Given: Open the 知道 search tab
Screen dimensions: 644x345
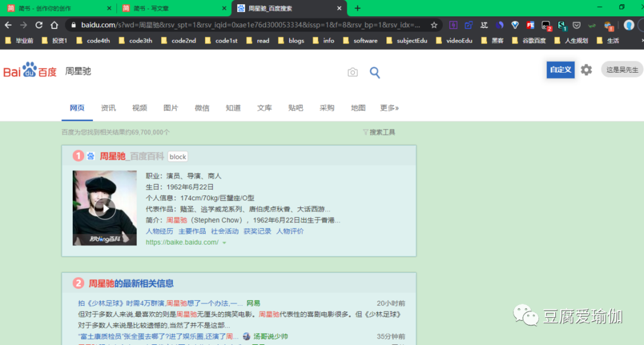Looking at the screenshot, I should [x=233, y=108].
